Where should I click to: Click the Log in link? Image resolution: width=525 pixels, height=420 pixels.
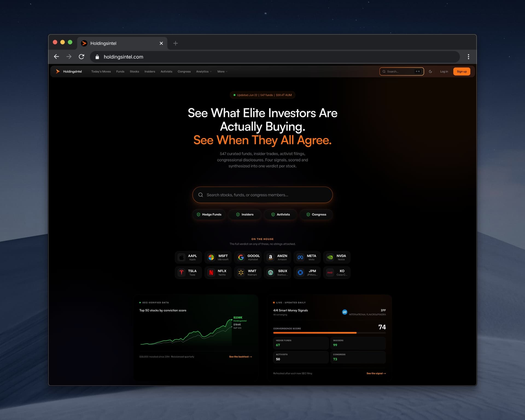[x=444, y=71]
